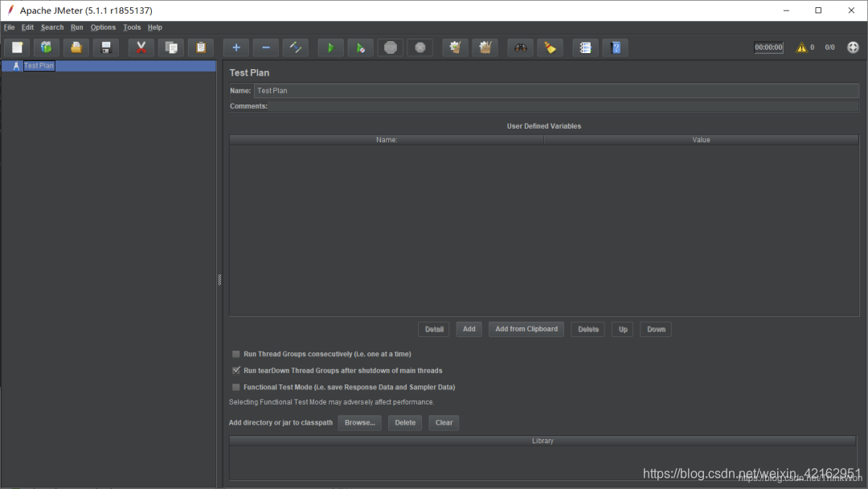
Task: Click the classpath Clear button
Action: [444, 423]
